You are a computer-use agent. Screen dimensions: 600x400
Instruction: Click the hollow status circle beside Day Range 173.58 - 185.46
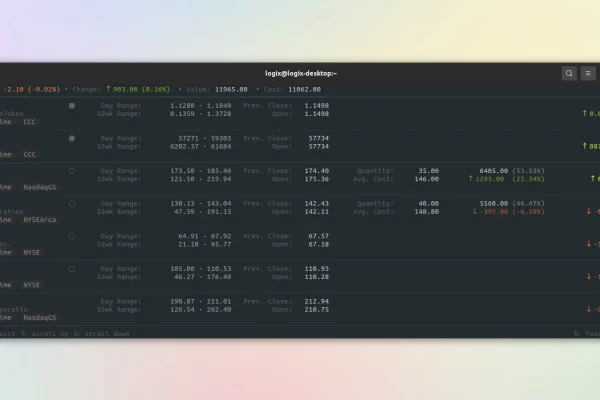coord(72,171)
